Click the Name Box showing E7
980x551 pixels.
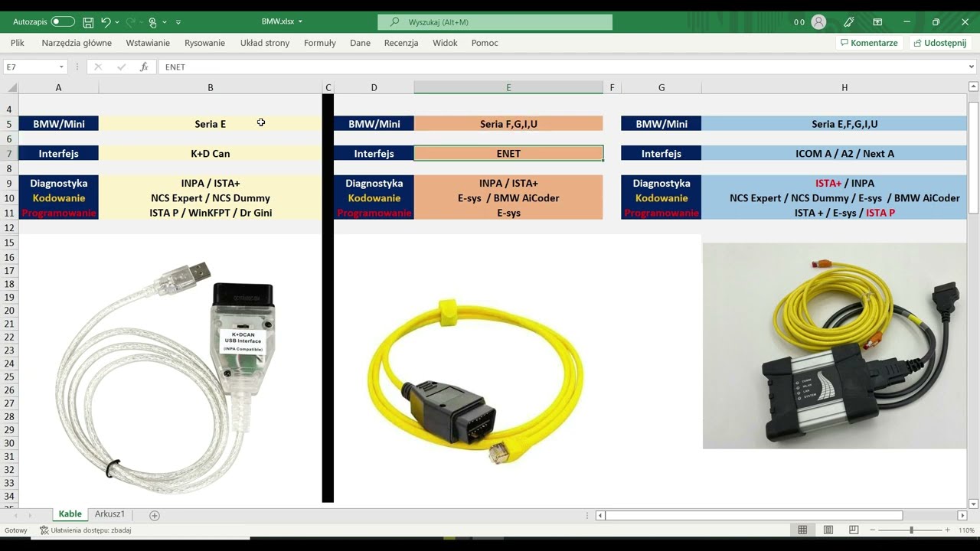point(31,67)
